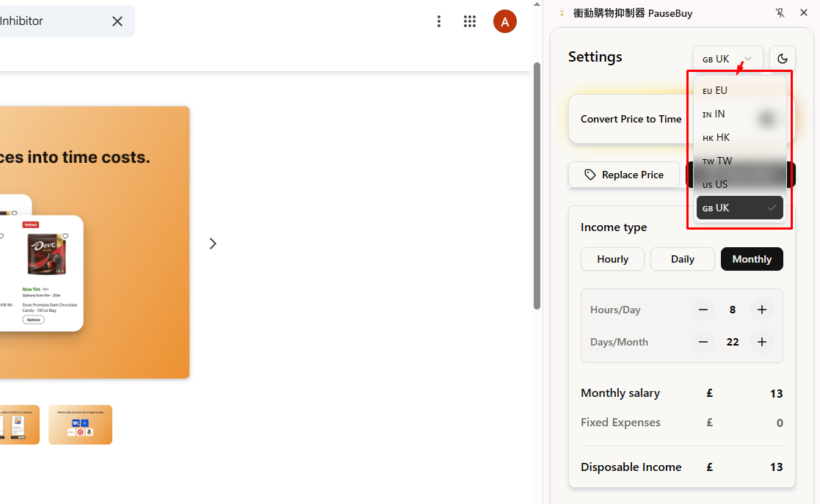Go to next carousel image arrow
820x504 pixels.
coord(213,244)
